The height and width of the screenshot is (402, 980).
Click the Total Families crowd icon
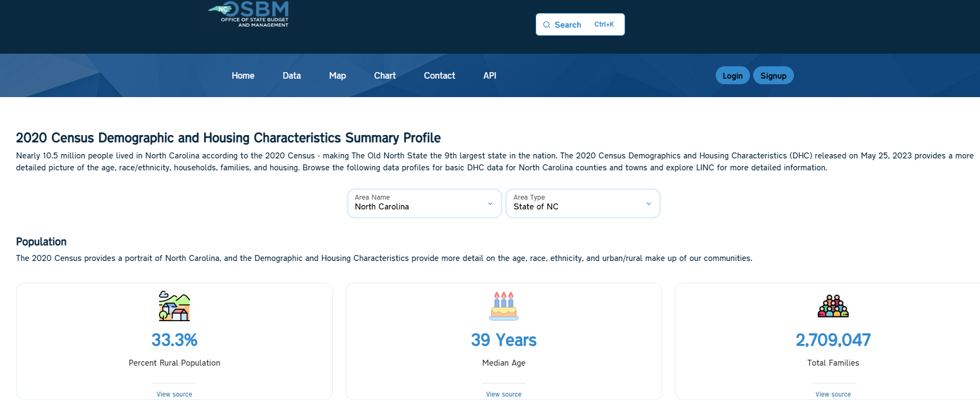[833, 307]
